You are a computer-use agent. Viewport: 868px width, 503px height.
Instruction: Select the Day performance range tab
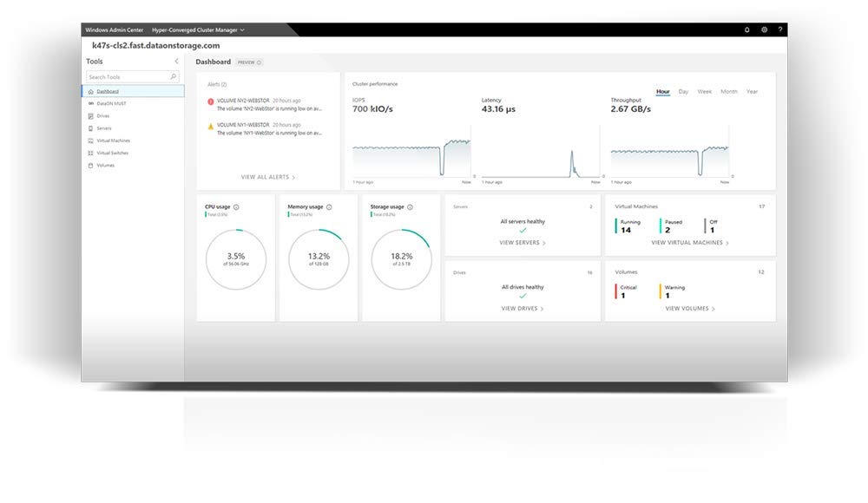684,92
